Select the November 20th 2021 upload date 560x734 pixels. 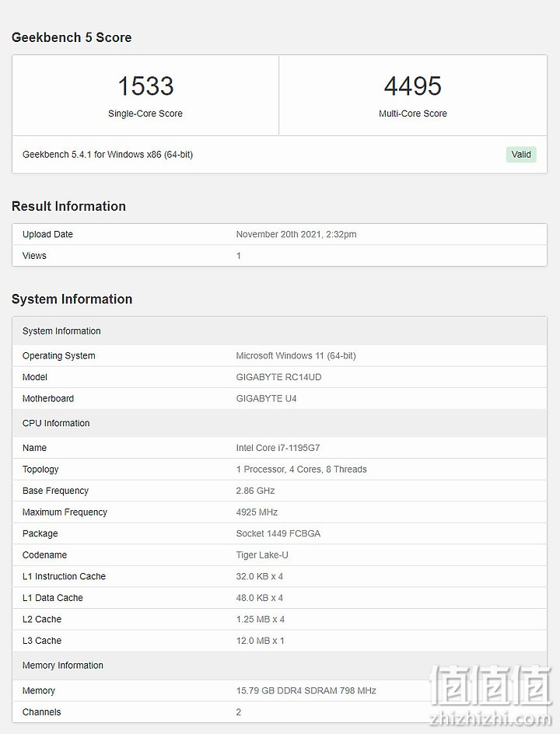click(x=296, y=234)
